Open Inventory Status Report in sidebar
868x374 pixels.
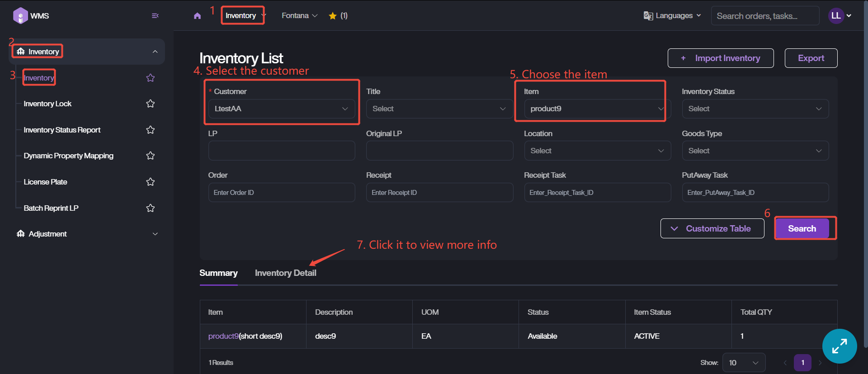(x=62, y=130)
